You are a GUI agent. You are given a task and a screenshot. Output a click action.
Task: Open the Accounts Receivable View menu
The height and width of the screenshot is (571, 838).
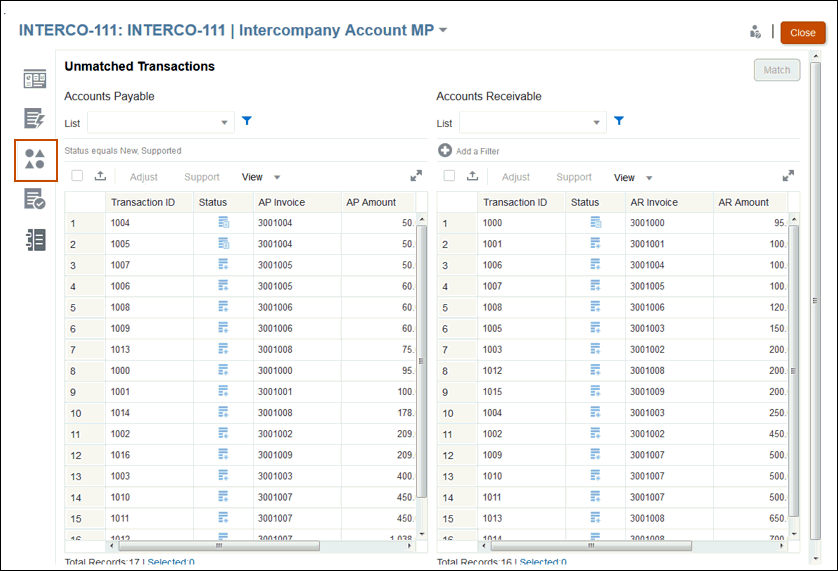coord(633,177)
